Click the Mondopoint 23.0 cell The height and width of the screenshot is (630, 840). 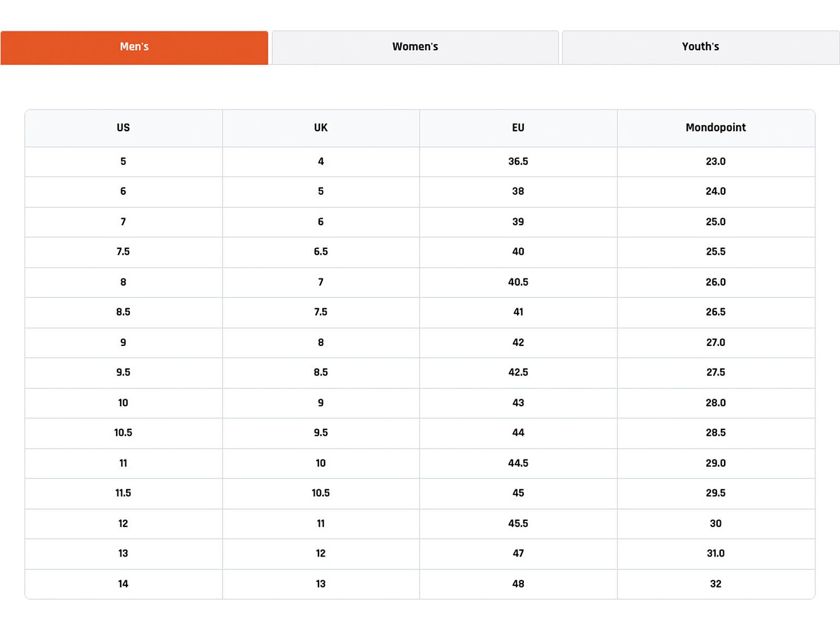click(716, 161)
